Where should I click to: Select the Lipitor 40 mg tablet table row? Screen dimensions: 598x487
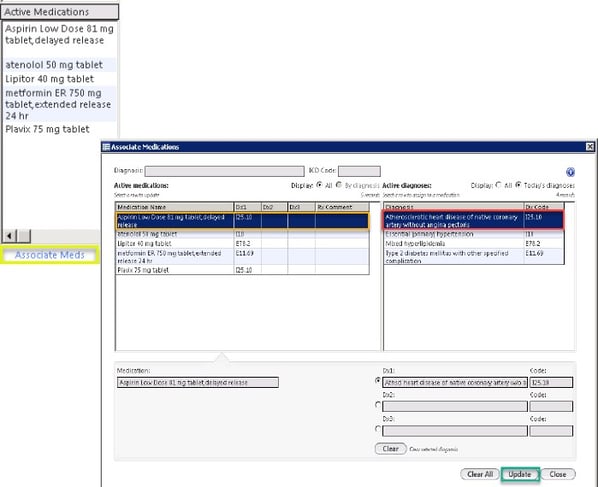click(x=243, y=243)
